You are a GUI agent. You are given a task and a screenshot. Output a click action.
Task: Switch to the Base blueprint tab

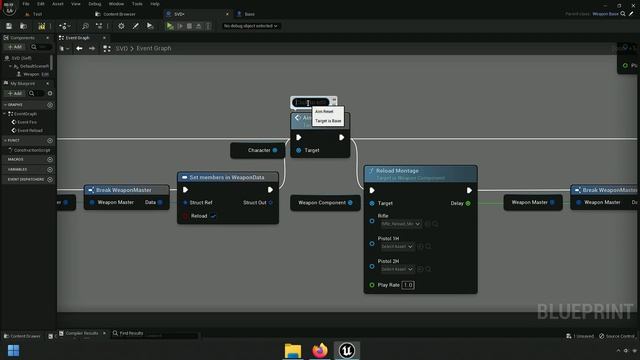point(249,14)
